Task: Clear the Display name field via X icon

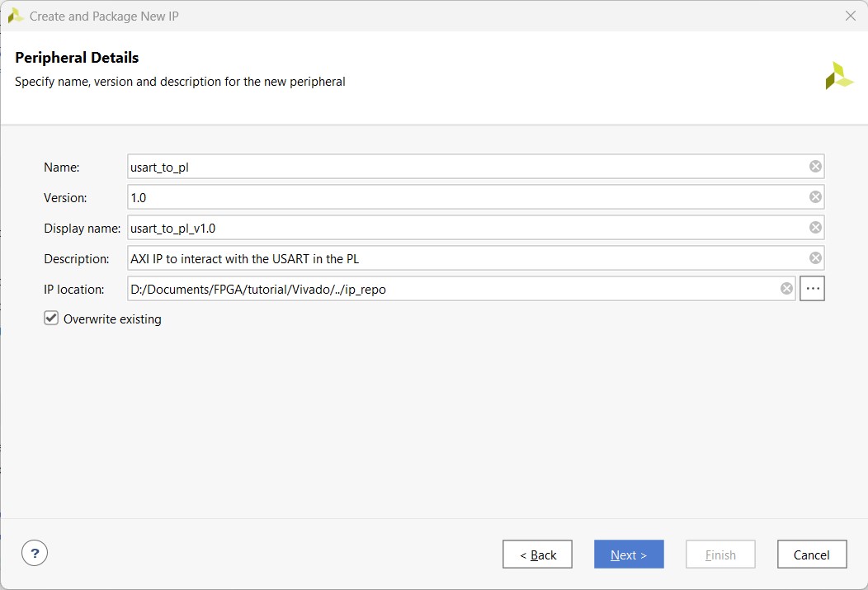Action: 815,228
